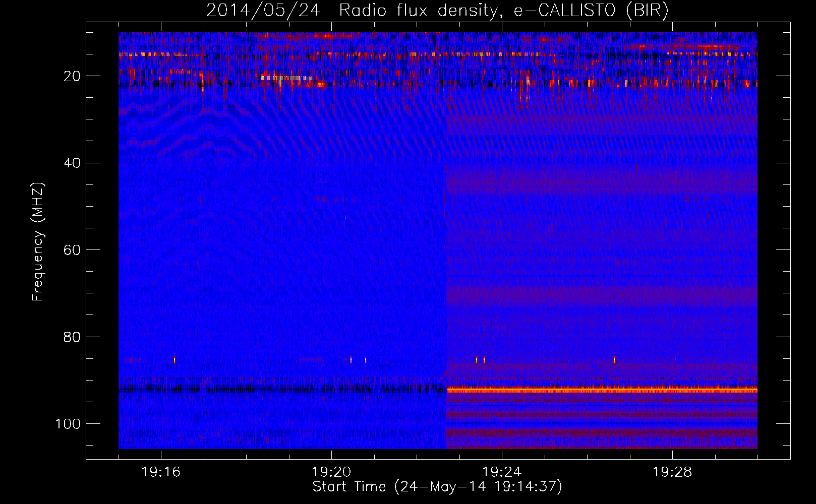Click the "40" frequency tick label
The width and height of the screenshot is (816, 504).
point(73,163)
